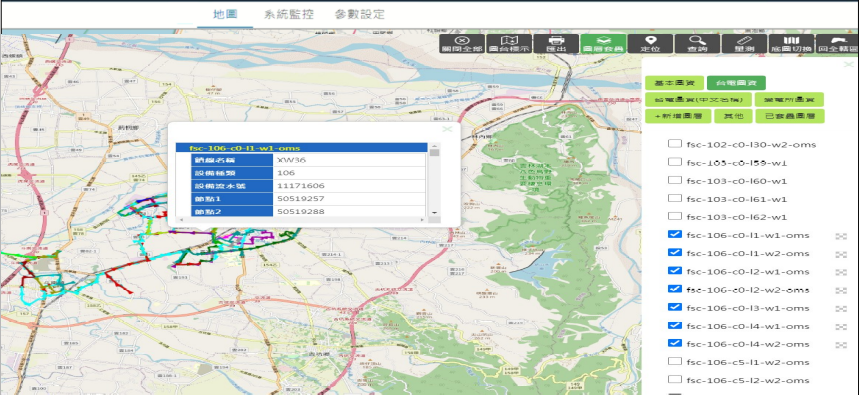Viewport: 861px width, 395px height.
Task: Check the fsc-106-c5-l1-w2-oms layer
Action: coord(675,361)
